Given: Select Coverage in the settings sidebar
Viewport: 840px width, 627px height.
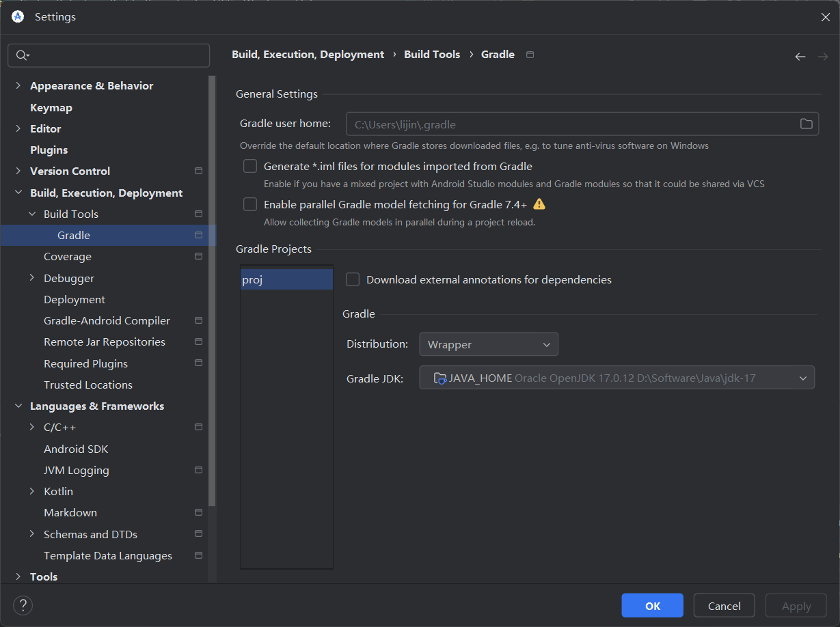Looking at the screenshot, I should pos(68,256).
